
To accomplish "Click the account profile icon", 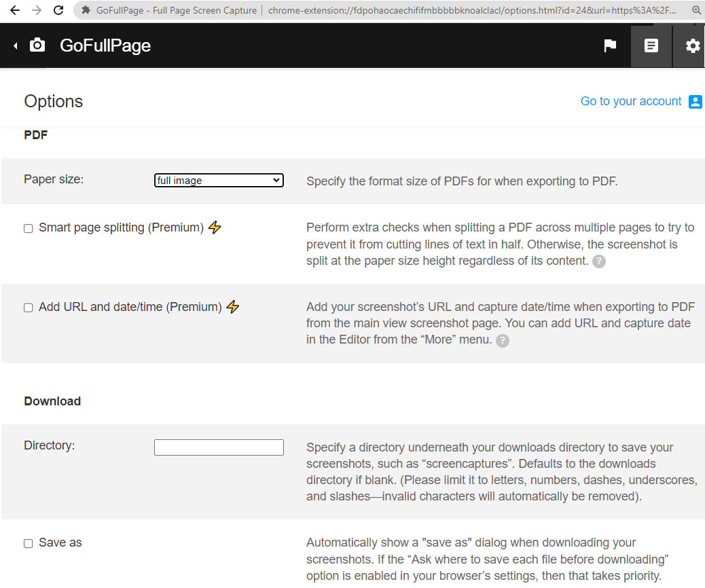I will 695,102.
